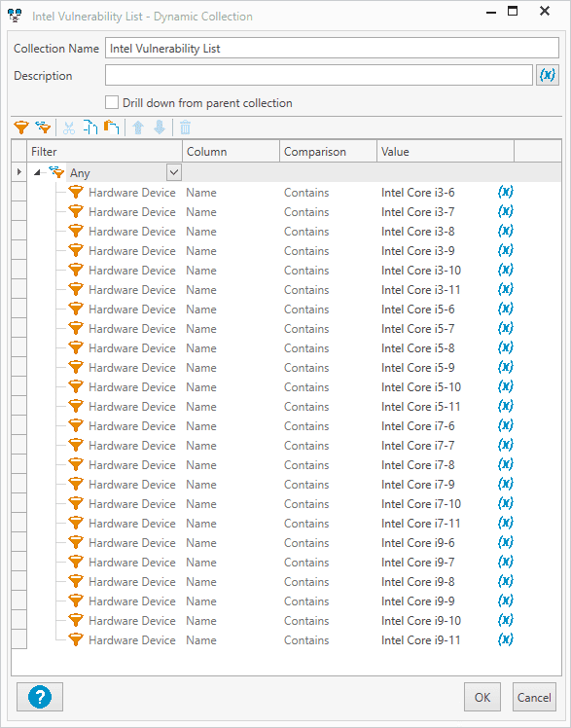The height and width of the screenshot is (728, 571).
Task: Select the Intel Core i9-7 value cell
Action: click(x=418, y=563)
